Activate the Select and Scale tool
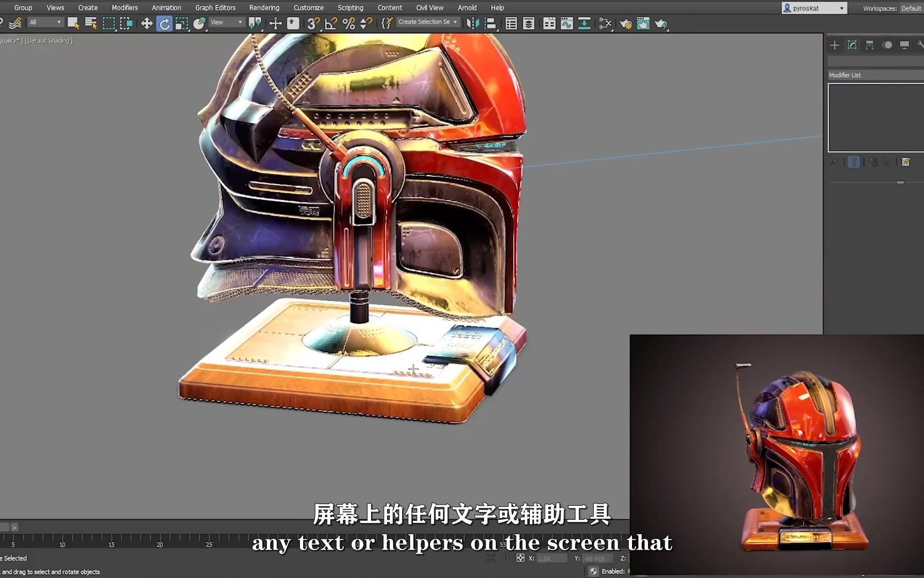924x578 pixels. pos(181,24)
